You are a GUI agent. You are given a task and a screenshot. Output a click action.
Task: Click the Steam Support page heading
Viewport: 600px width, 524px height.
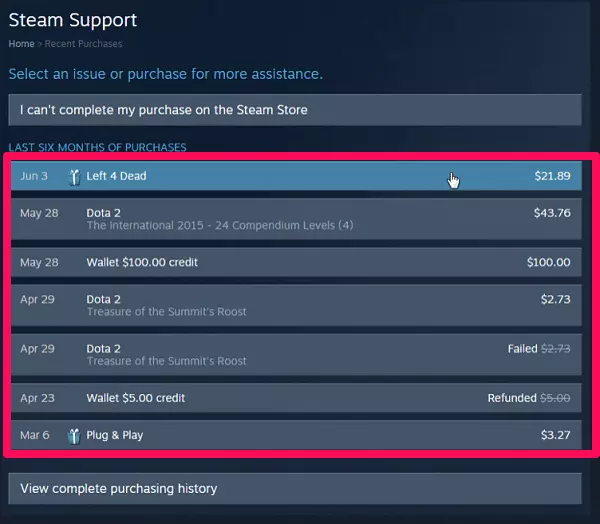[73, 20]
